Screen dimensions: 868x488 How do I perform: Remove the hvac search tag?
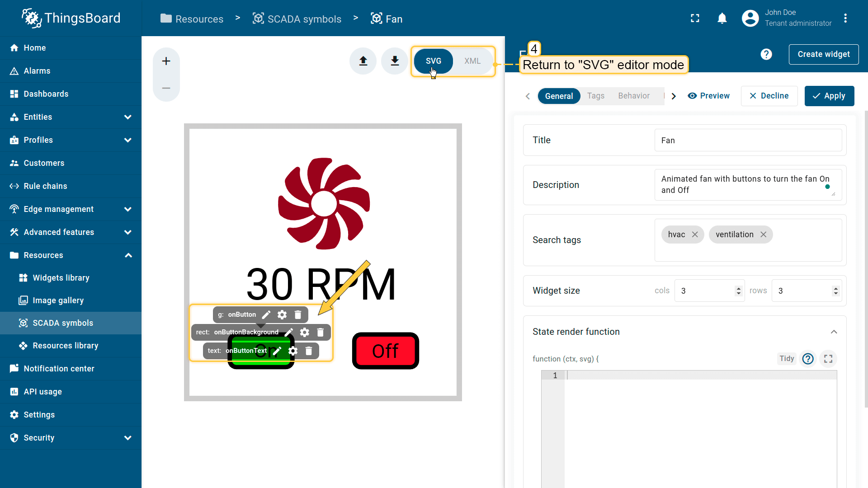(695, 235)
